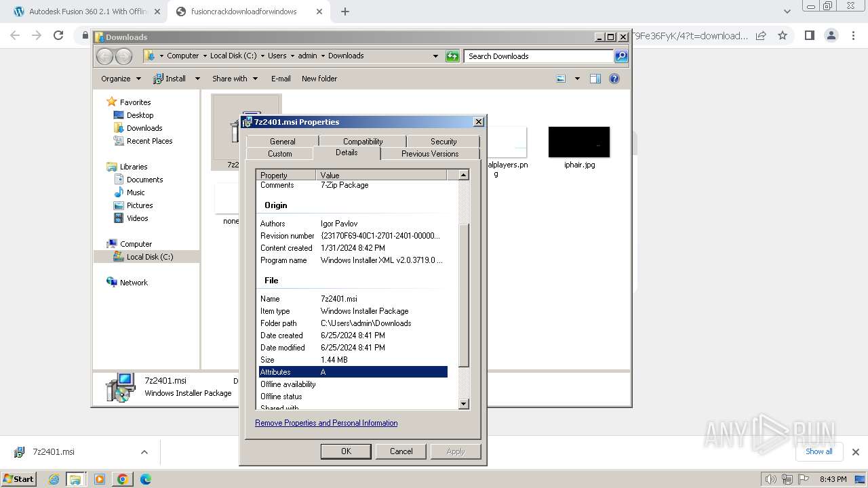868x488 pixels.
Task: Select the highlighted Attributes row
Action: [x=353, y=372]
